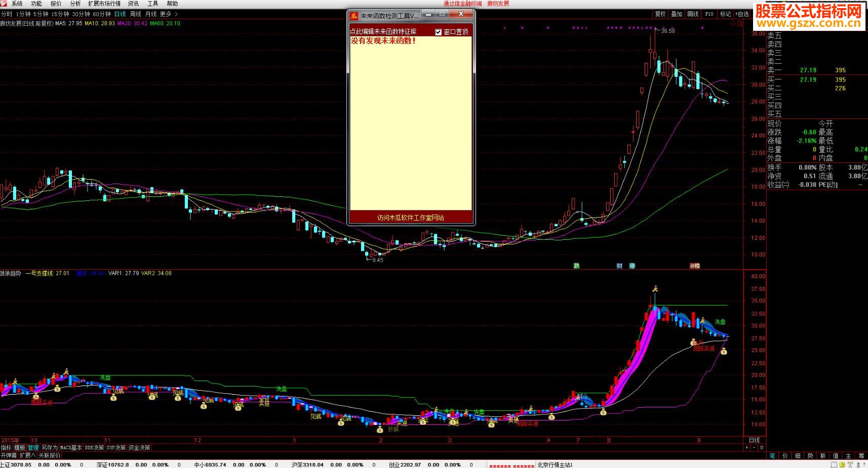Image resolution: width=868 pixels, height=468 pixels.
Task: Click the zoom-out − chart button
Action: pos(754,448)
